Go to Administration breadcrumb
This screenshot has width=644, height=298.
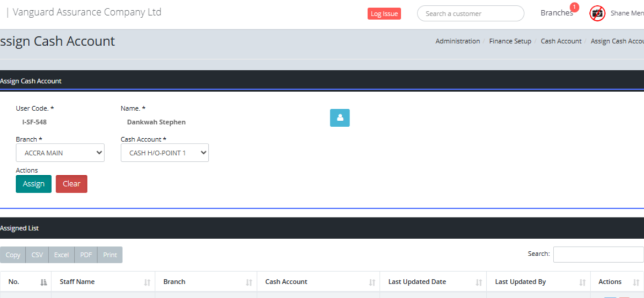pyautogui.click(x=457, y=41)
